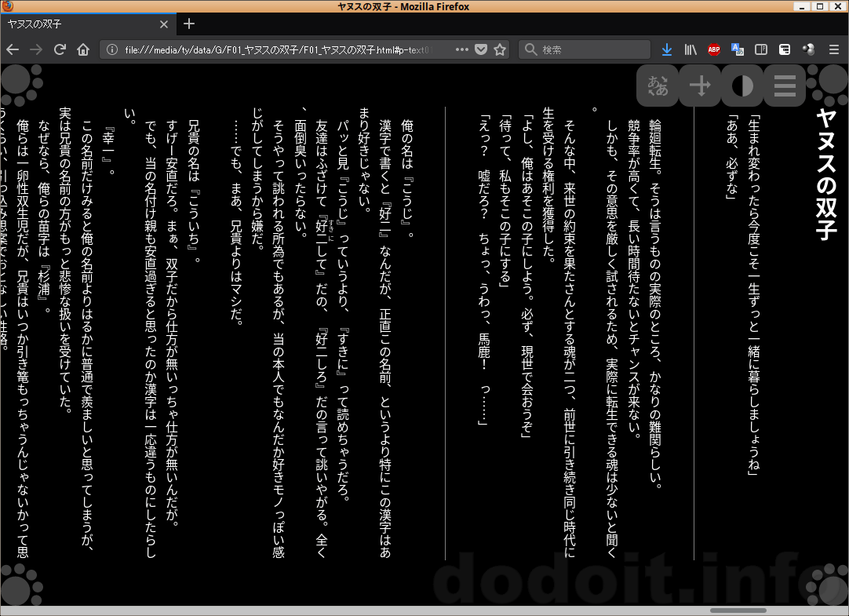
Task: Click the search magnifier icon
Action: 530,49
